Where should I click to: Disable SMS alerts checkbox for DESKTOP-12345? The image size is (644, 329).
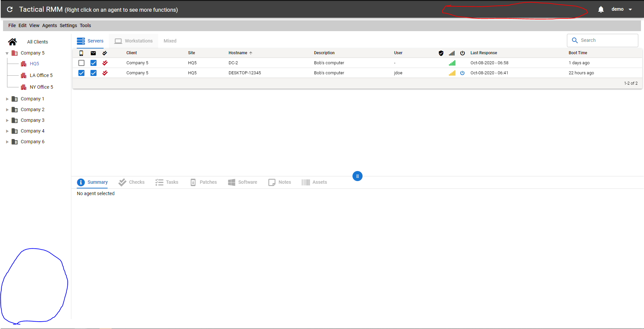81,73
